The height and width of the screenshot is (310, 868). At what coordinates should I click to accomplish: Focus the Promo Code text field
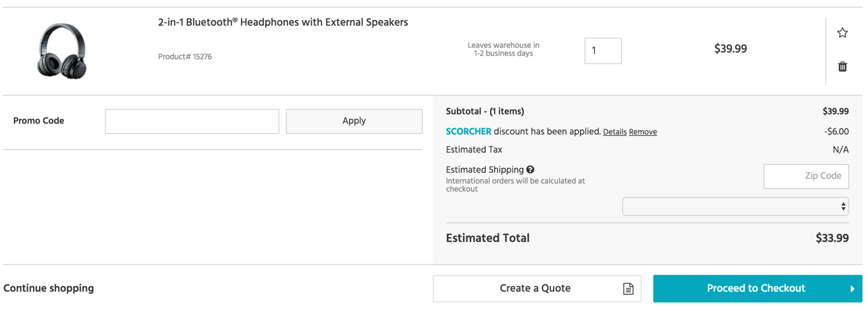click(x=192, y=122)
